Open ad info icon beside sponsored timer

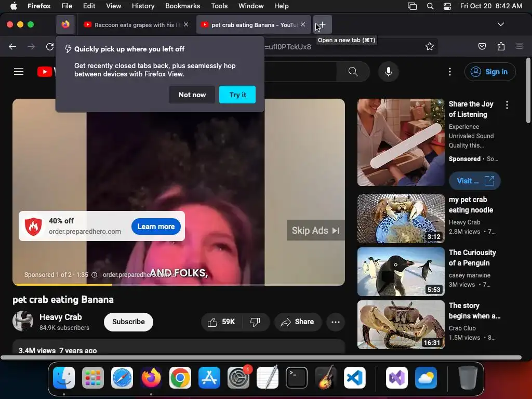click(95, 275)
